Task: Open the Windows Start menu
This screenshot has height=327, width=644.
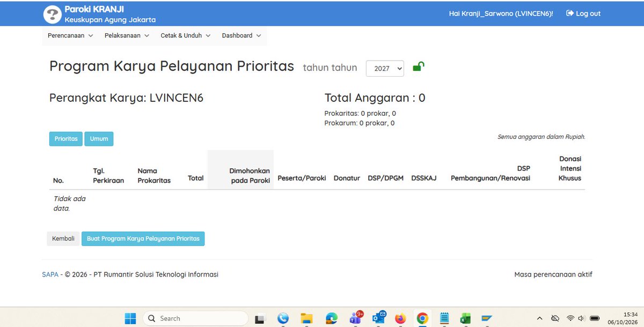Action: [130, 318]
